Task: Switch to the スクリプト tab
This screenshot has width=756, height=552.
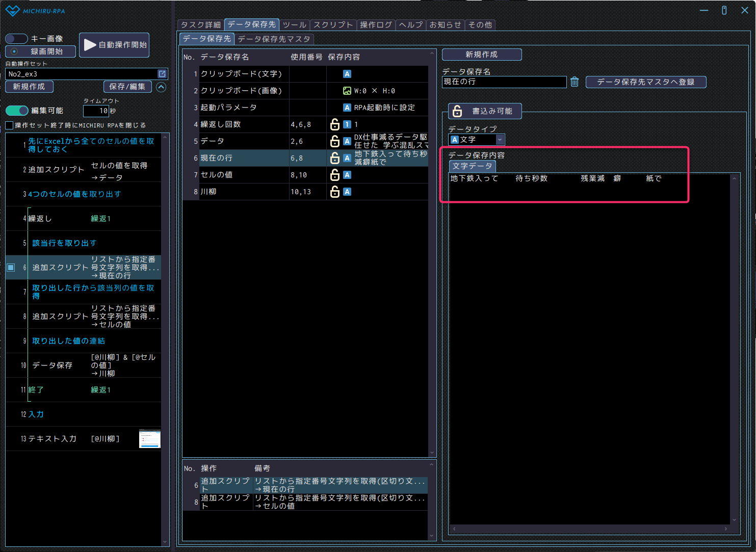Action: point(333,24)
